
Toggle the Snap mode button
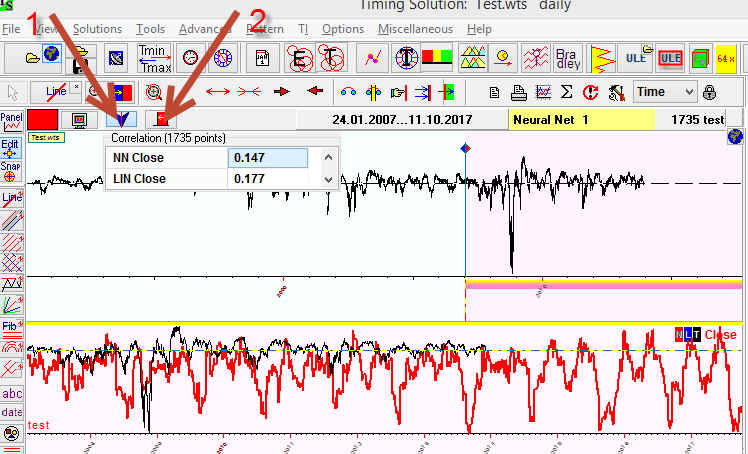point(12,171)
